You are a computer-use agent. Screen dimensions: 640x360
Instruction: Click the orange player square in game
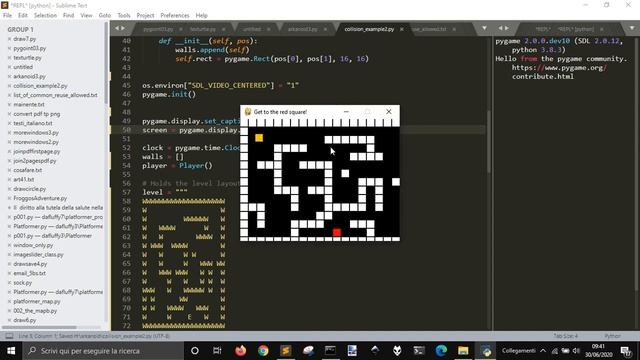(259, 138)
